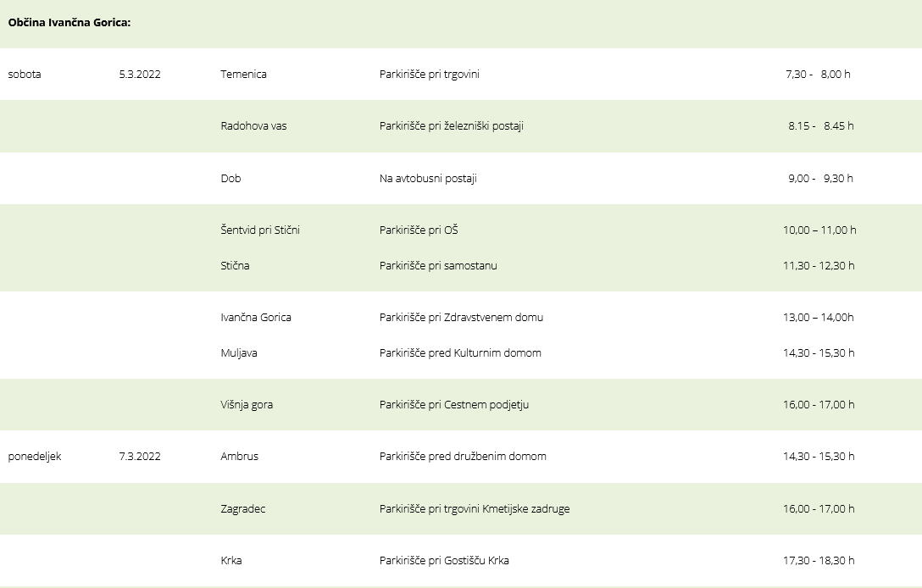922x588 pixels.
Task: Select the 'sobota' day cell
Action: tap(25, 74)
